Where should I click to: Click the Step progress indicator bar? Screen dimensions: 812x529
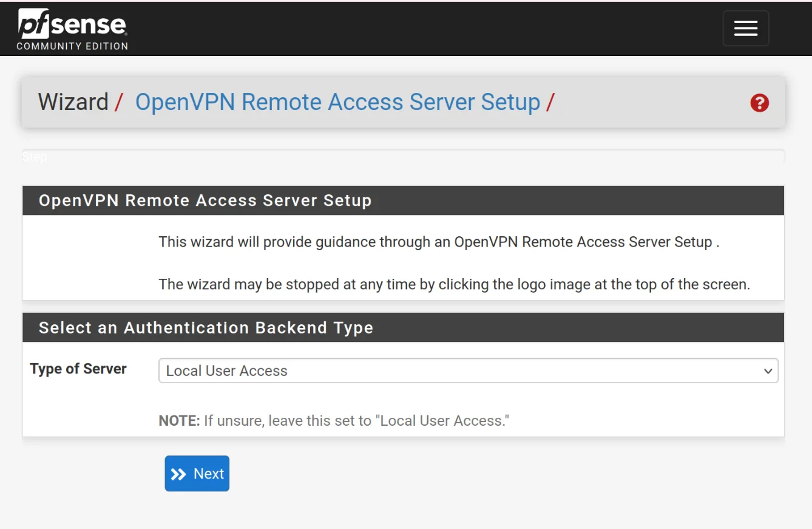[x=405, y=156]
